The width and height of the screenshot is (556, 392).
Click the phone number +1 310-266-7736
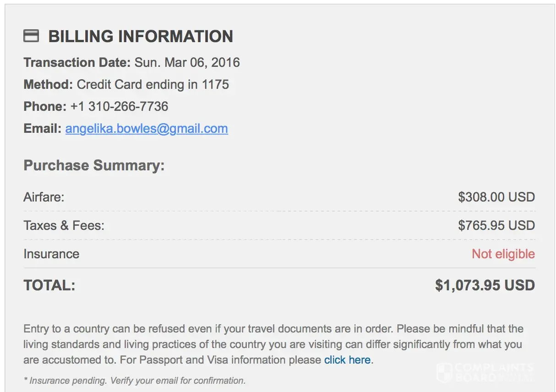point(119,106)
